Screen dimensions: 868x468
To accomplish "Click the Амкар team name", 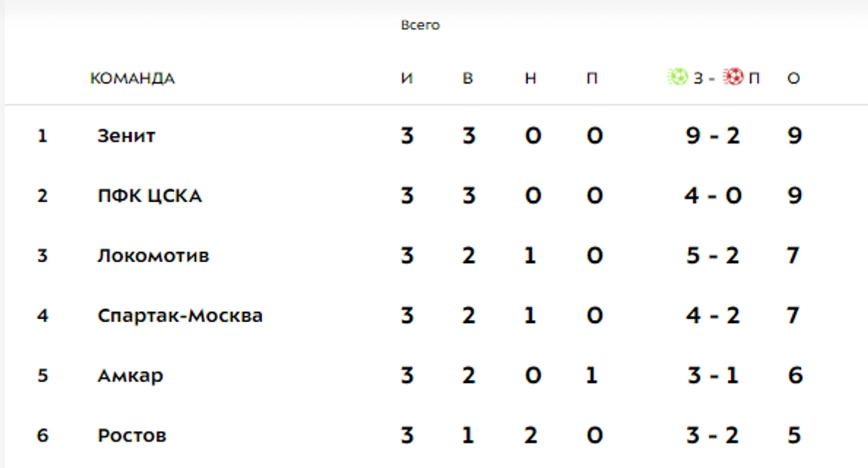I will [x=130, y=376].
